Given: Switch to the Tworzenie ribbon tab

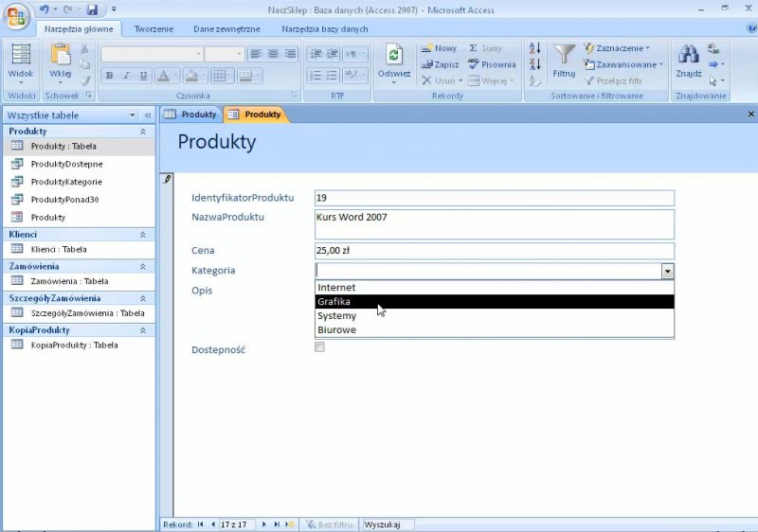Looking at the screenshot, I should pyautogui.click(x=153, y=29).
